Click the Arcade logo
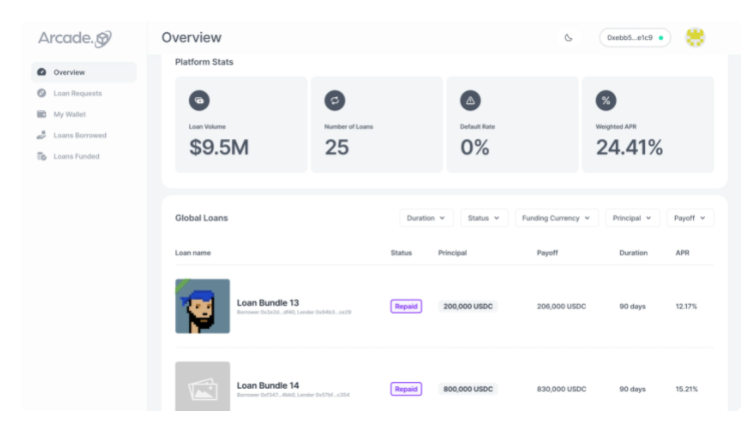Image resolution: width=752 pixels, height=427 pixels. [x=75, y=38]
